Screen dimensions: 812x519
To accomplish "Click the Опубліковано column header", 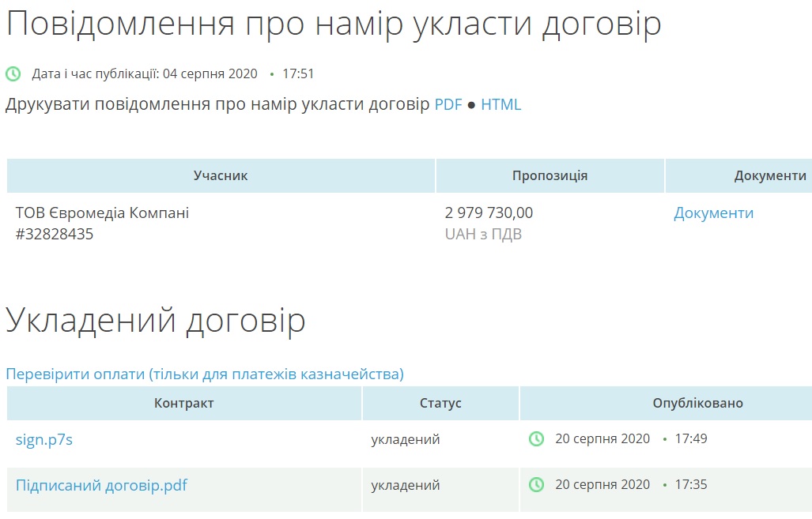I will (x=697, y=403).
